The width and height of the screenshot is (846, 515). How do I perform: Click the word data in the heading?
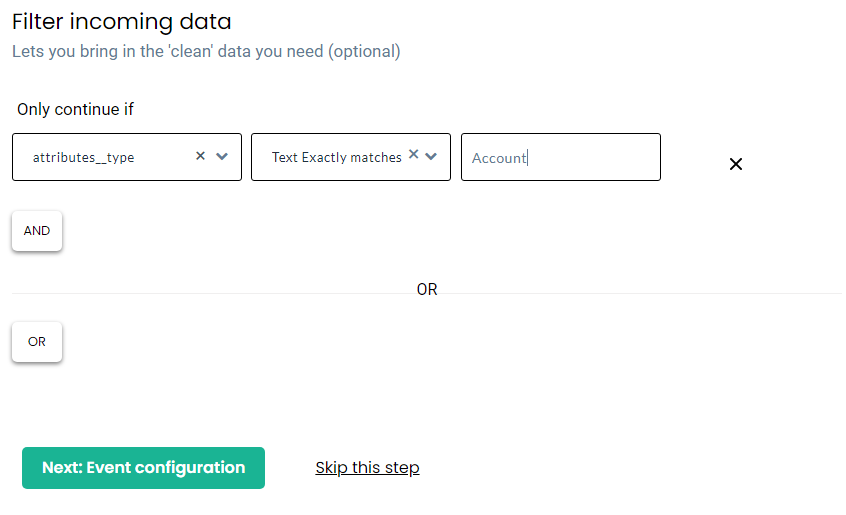click(x=205, y=22)
